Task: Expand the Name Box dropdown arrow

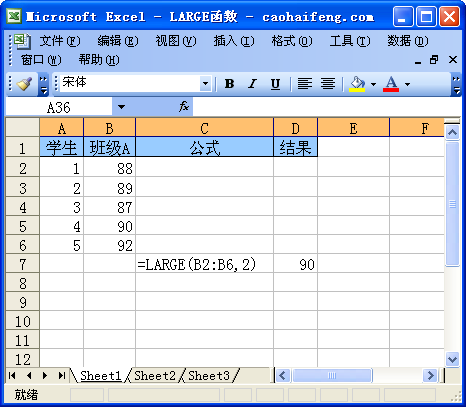Action: (x=121, y=107)
